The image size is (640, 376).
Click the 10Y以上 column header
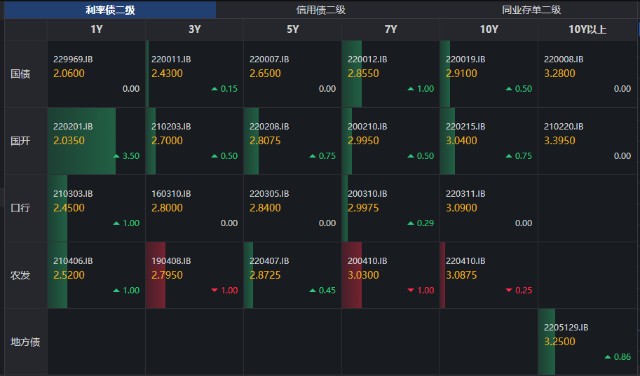point(587,29)
